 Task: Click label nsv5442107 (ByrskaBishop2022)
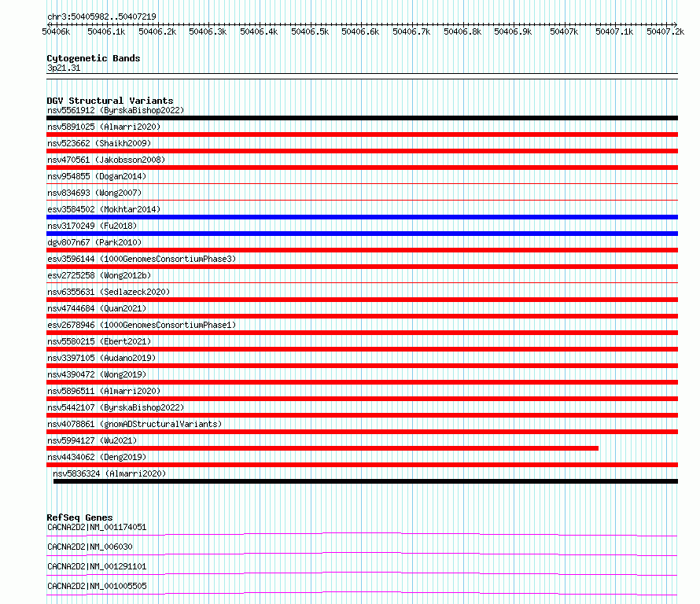116,407
